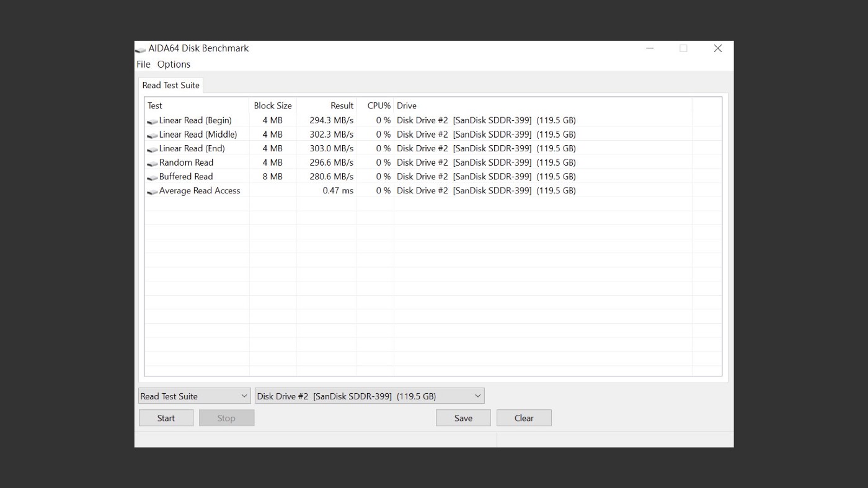
Task: Click the Buffered Read drive icon
Action: click(x=152, y=176)
